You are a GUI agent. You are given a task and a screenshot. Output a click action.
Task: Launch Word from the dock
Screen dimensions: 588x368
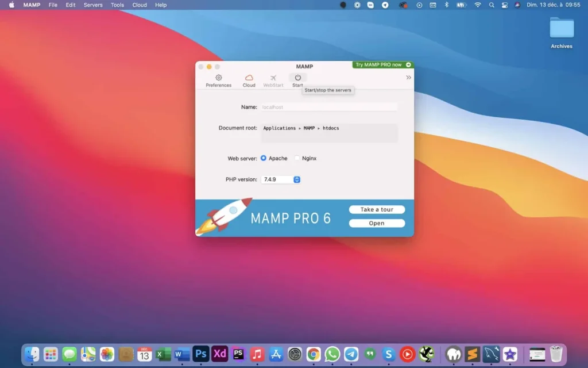182,354
